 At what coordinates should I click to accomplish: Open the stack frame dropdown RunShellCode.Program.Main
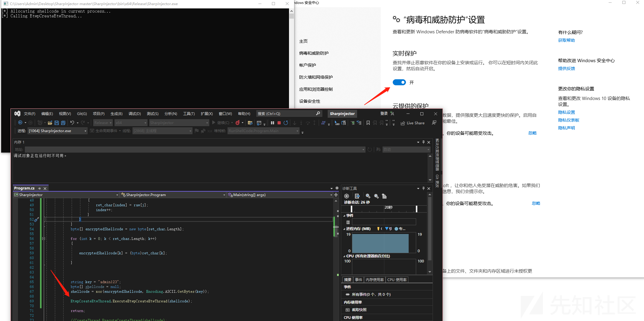coord(264,131)
